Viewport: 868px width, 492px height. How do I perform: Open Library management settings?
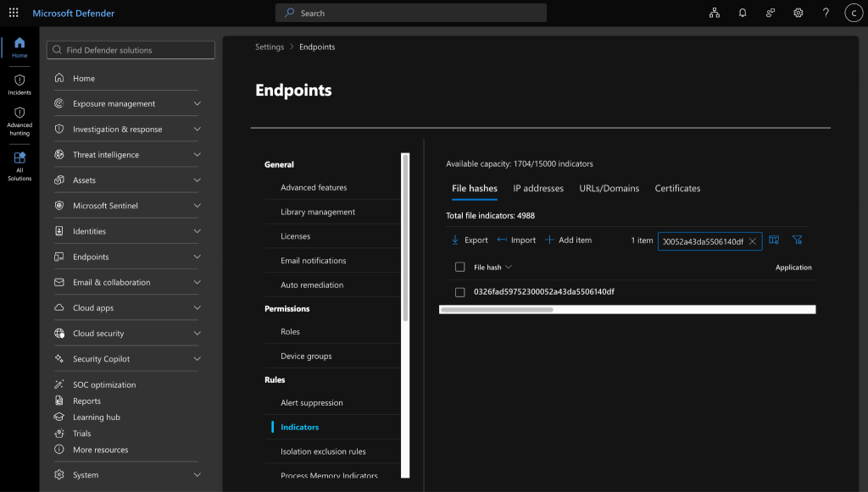coord(318,212)
